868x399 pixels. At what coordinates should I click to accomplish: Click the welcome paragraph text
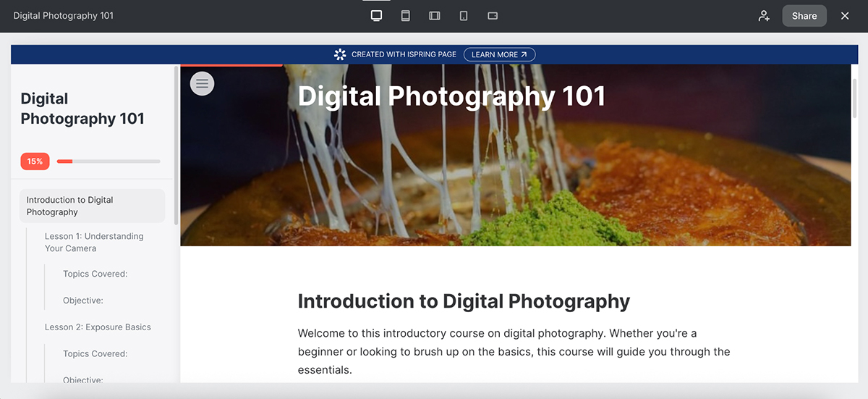514,352
